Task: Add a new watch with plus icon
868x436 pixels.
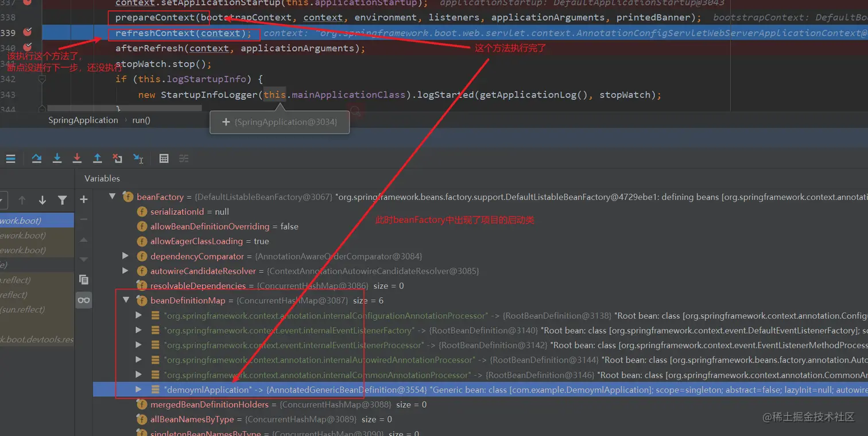Action: point(84,199)
